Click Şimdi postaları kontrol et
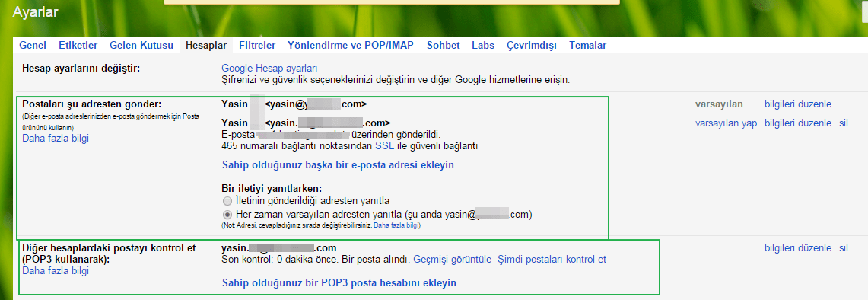The width and height of the screenshot is (868, 300). coord(552,259)
